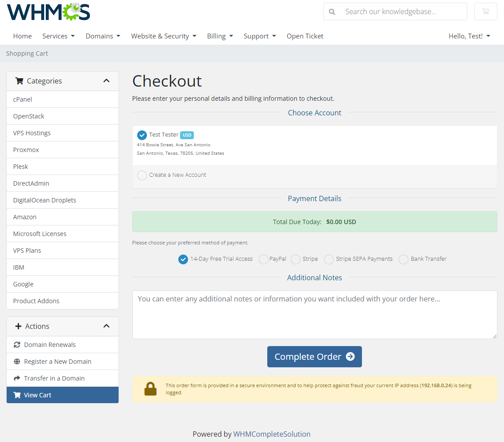
Task: Choose PayPal as the payment method
Action: 263,259
